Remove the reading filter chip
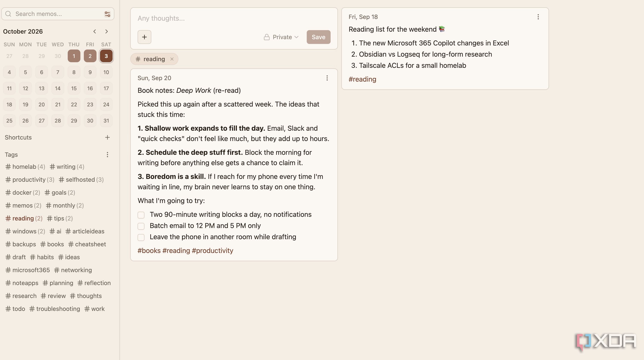Viewport: 644px width, 360px height. (172, 59)
